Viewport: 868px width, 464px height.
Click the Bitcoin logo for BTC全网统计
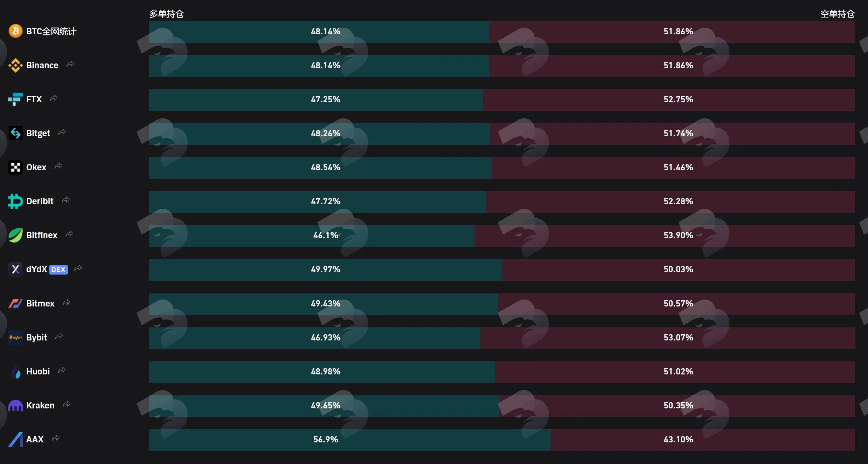click(x=15, y=31)
